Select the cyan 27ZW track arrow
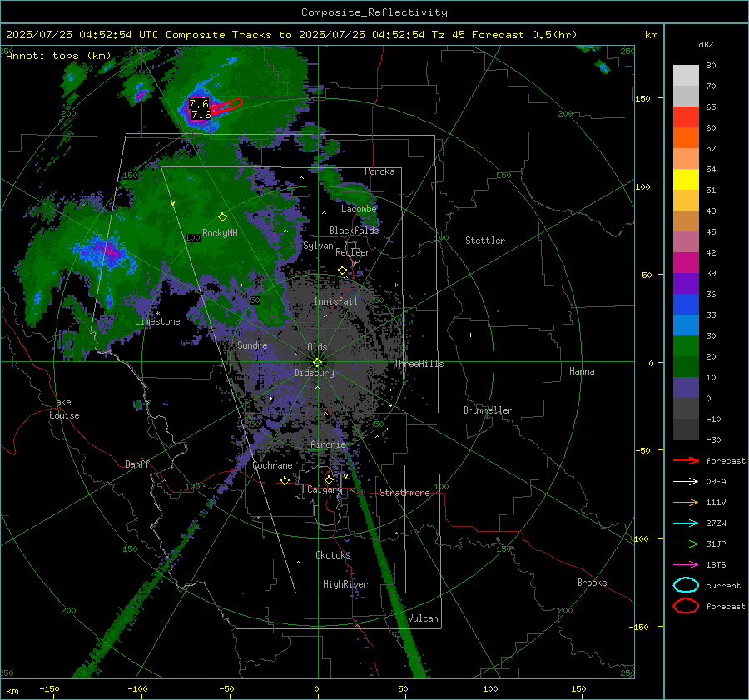The width and height of the screenshot is (749, 700). click(x=686, y=524)
